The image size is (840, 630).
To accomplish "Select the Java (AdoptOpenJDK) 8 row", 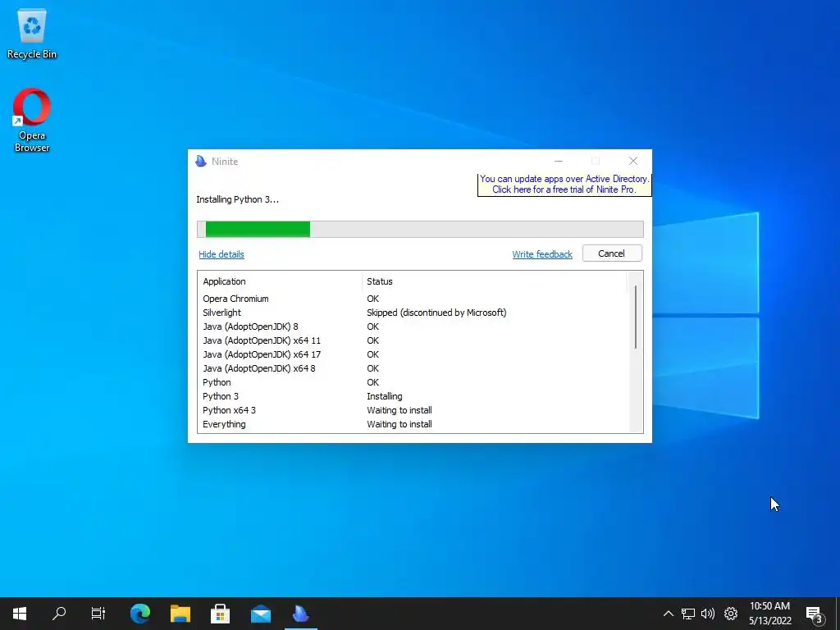I will click(413, 326).
